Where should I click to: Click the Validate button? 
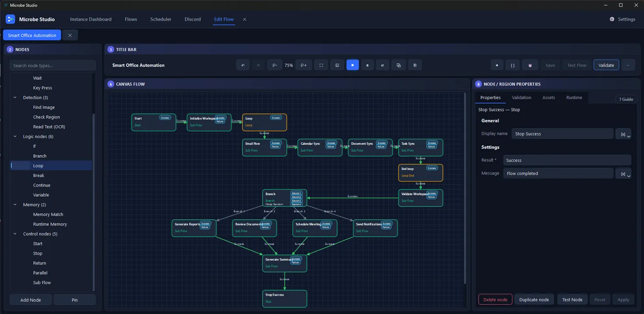(x=606, y=65)
